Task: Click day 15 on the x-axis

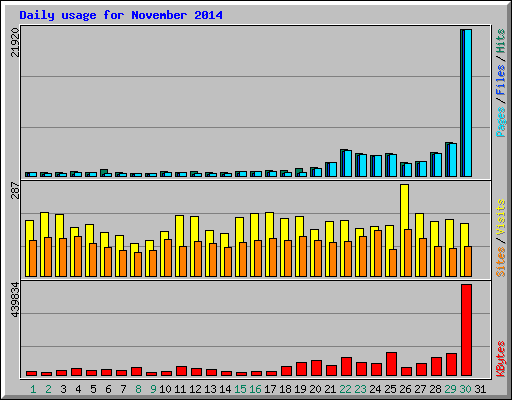Action: pyautogui.click(x=240, y=389)
